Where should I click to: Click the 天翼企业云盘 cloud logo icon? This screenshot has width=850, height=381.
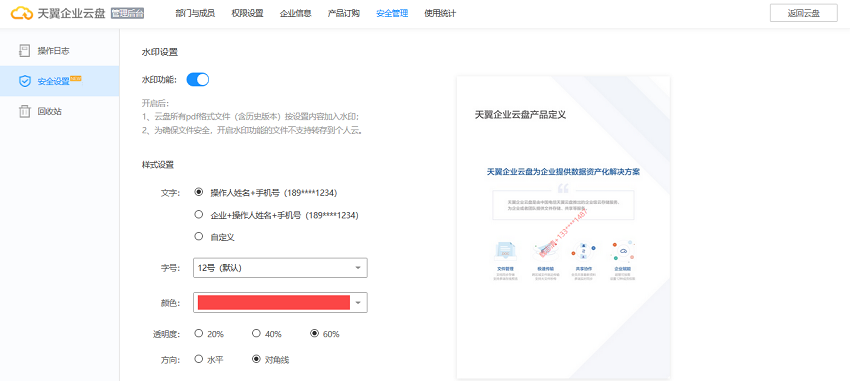22,14
